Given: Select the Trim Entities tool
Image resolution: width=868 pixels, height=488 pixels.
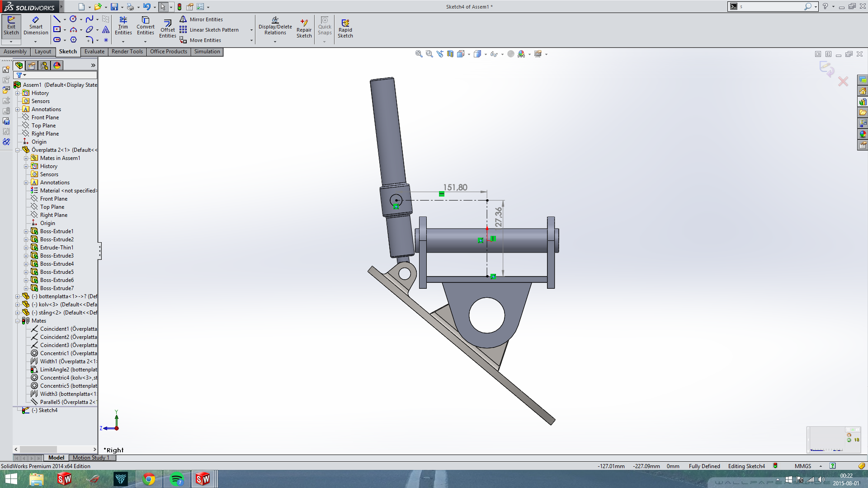Looking at the screenshot, I should point(123,25).
